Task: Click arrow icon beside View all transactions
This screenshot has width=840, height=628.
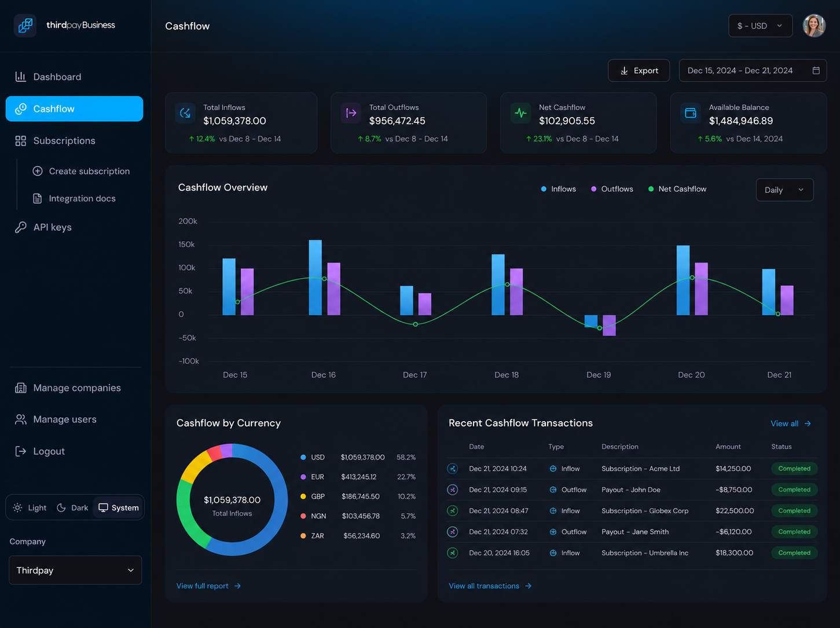Action: point(528,586)
